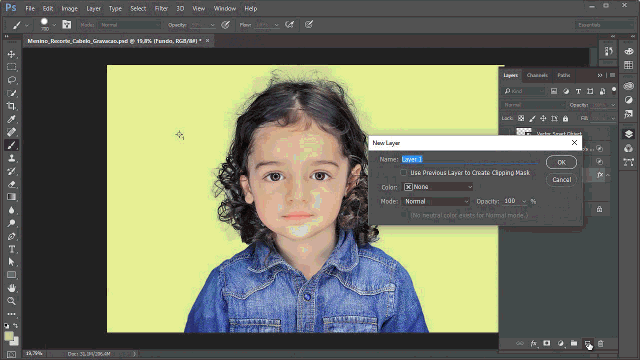Toggle the brush panel icon in options bar

coord(67,25)
